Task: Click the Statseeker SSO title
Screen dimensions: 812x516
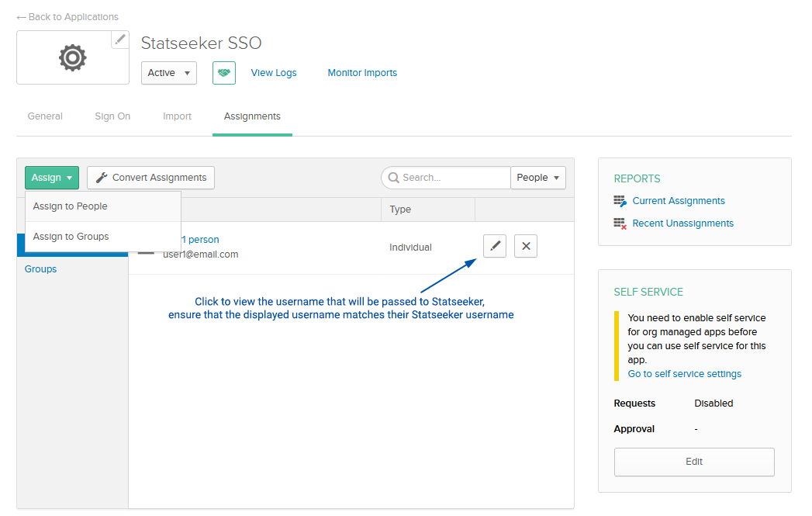Action: click(201, 43)
